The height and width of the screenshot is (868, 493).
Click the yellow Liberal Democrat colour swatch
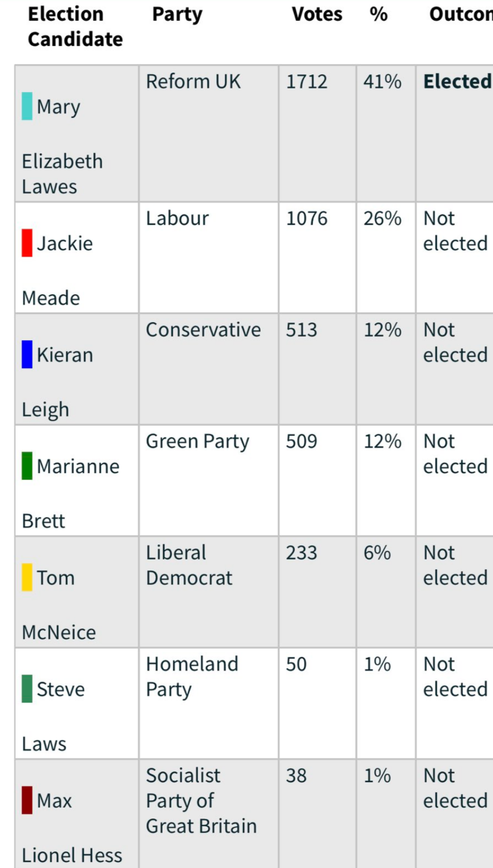pyautogui.click(x=27, y=577)
